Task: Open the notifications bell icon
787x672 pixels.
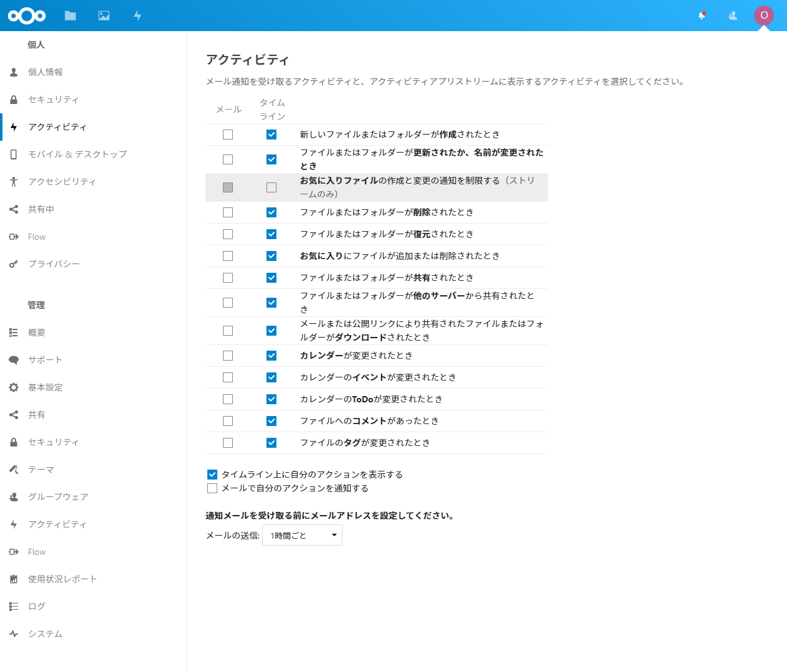Action: click(702, 16)
